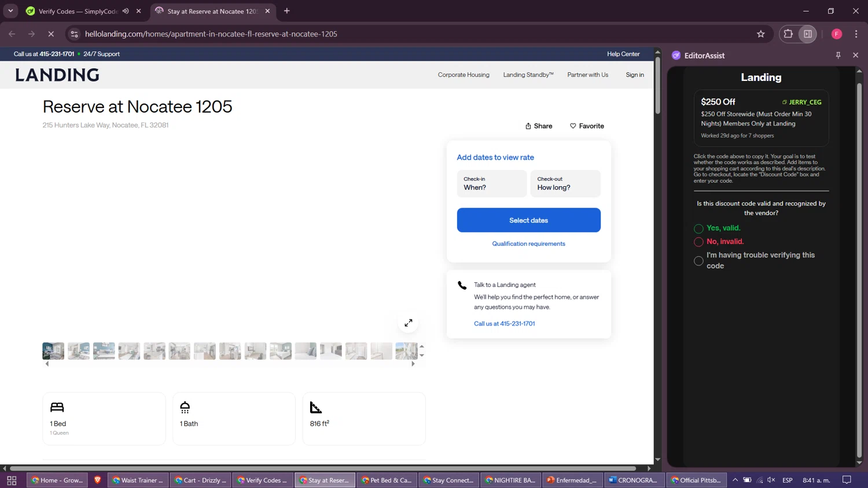The width and height of the screenshot is (868, 488).
Task: Open Enfermedad PowerPoint taskbar item
Action: click(x=573, y=480)
